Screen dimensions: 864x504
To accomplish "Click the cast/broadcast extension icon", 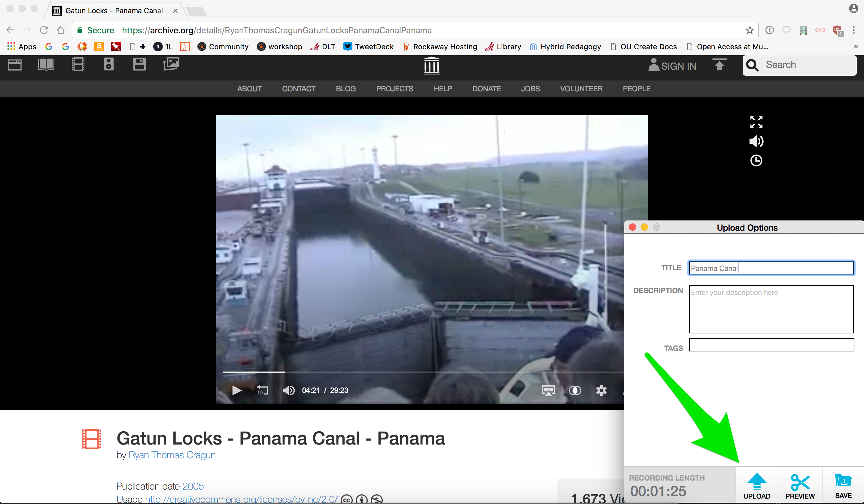I will pyautogui.click(x=820, y=30).
